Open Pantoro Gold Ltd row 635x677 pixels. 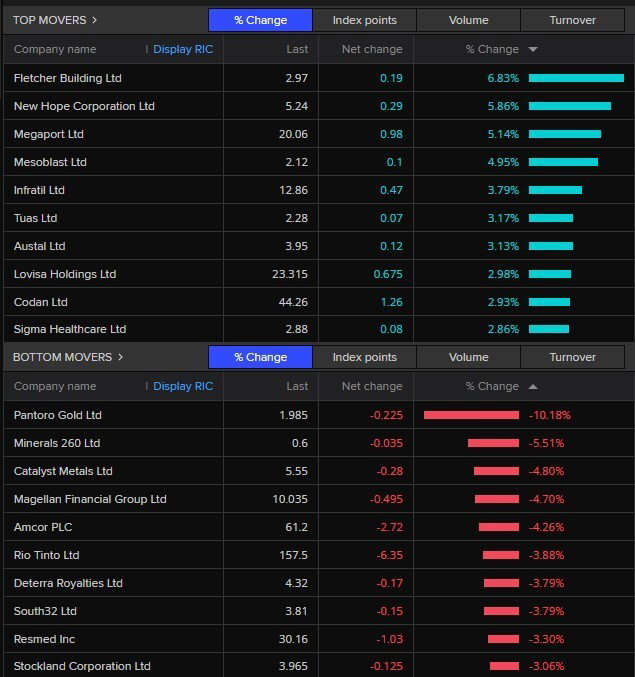tap(319, 415)
